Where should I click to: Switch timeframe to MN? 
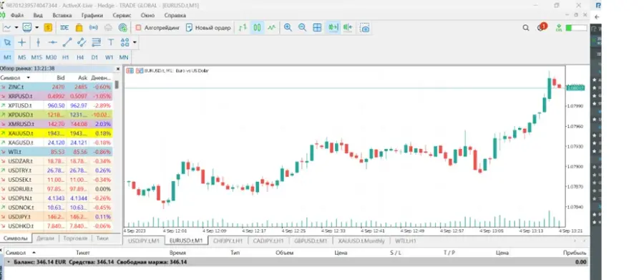pos(124,57)
